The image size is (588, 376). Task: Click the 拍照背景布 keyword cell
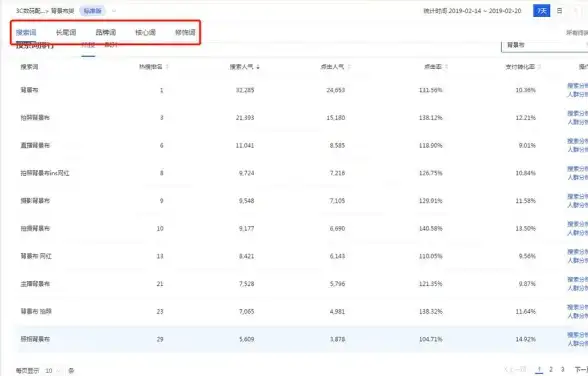coord(35,118)
